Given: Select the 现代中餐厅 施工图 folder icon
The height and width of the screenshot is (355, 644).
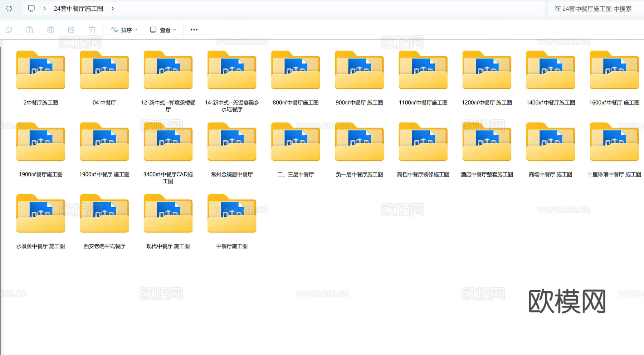Looking at the screenshot, I should (168, 214).
